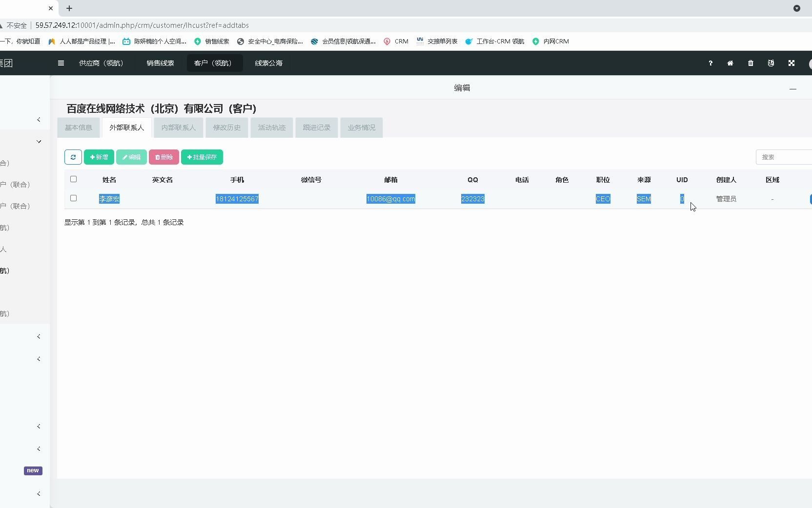Click the 创建人 cell 管理员
812x508 pixels.
pos(726,199)
